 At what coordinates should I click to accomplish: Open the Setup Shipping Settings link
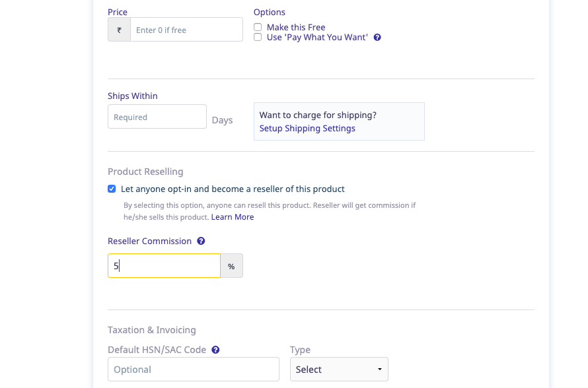pyautogui.click(x=307, y=128)
